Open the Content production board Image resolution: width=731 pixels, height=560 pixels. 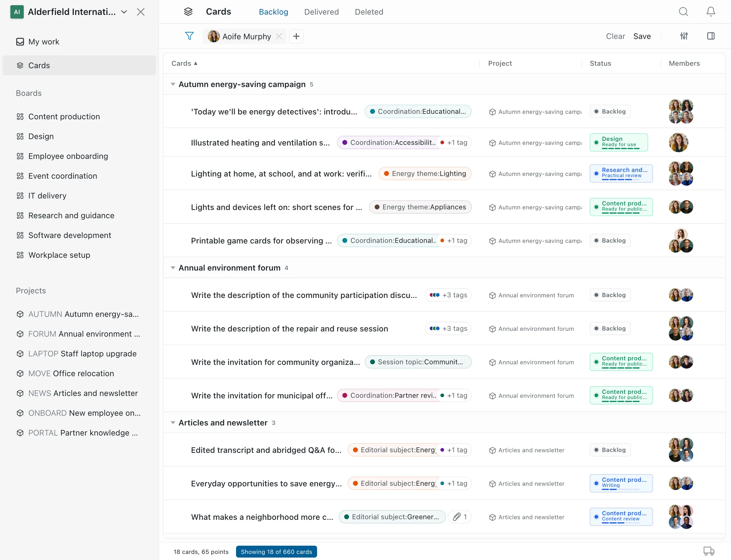pyautogui.click(x=79, y=117)
